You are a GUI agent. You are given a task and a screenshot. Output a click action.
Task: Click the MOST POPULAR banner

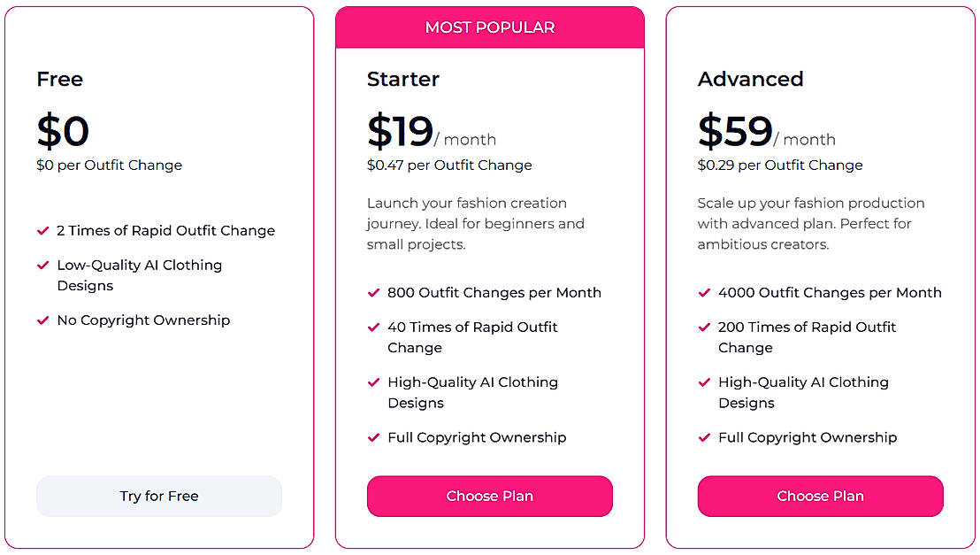coord(489,27)
